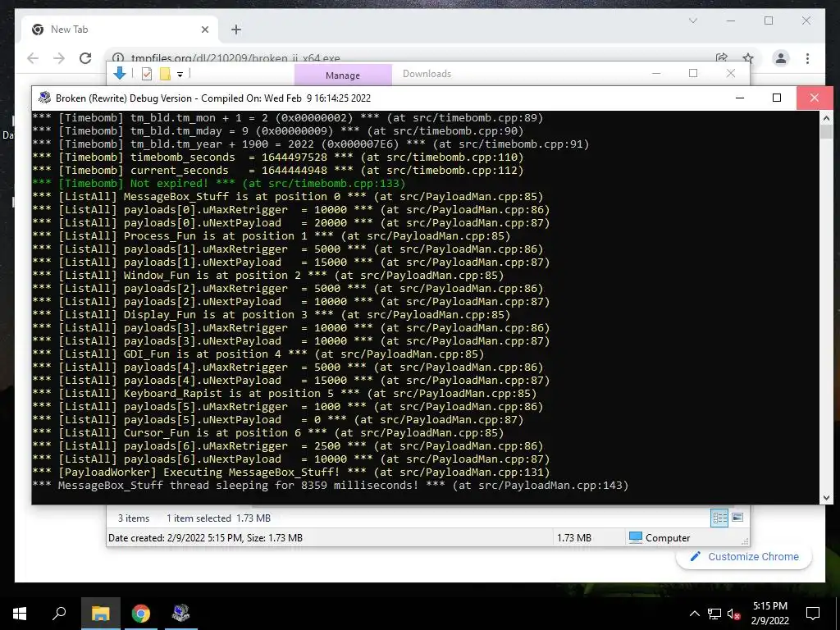Select Broken app in taskbar
The width and height of the screenshot is (840, 630).
[x=180, y=614]
